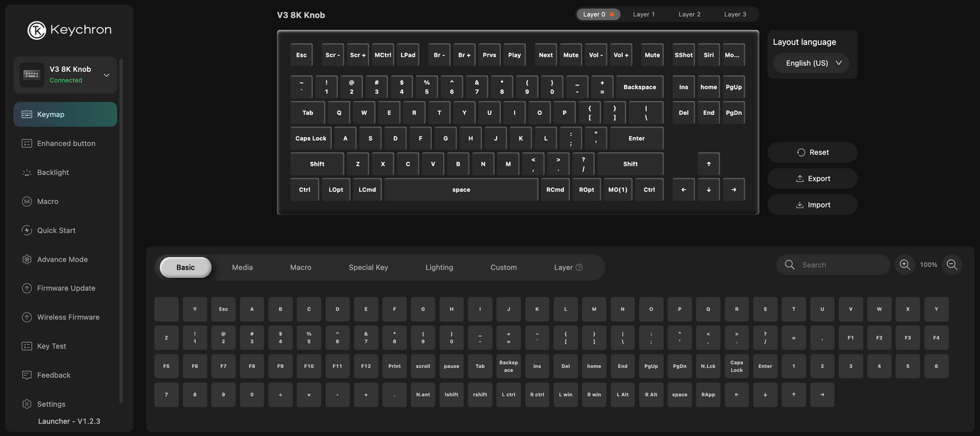980x436 pixels.
Task: Open the Key Test page
Action: [52, 347]
